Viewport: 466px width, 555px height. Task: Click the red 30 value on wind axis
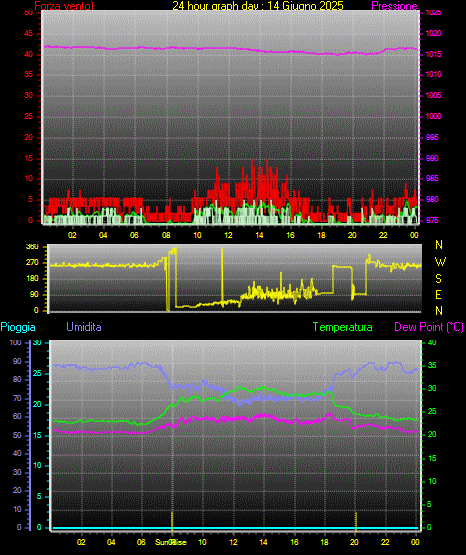(29, 95)
